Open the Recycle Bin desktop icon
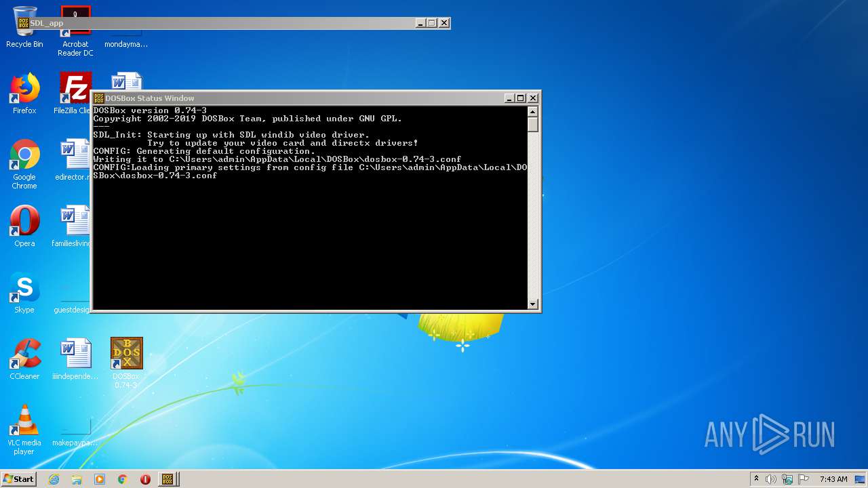The height and width of the screenshot is (488, 868). tap(24, 27)
